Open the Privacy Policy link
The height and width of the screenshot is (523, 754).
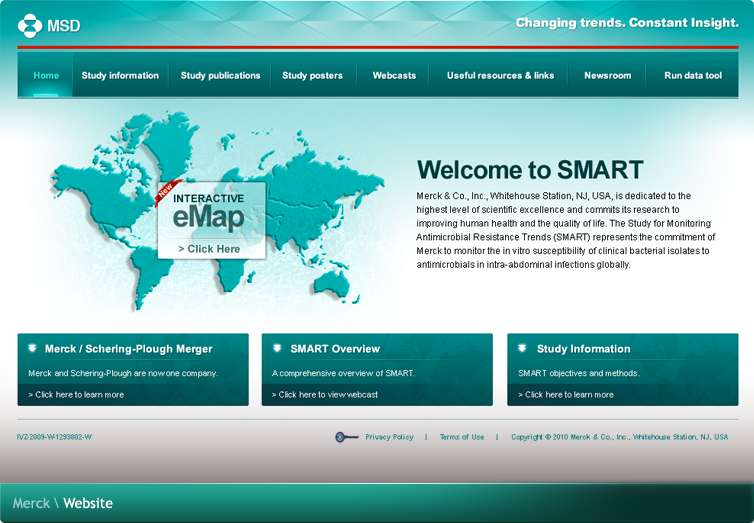tap(390, 437)
